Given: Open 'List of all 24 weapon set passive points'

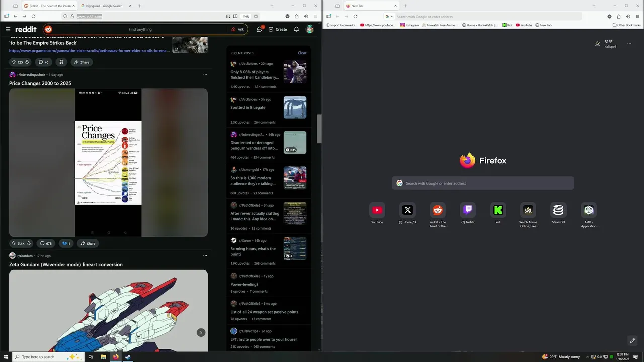Looking at the screenshot, I should [264, 312].
